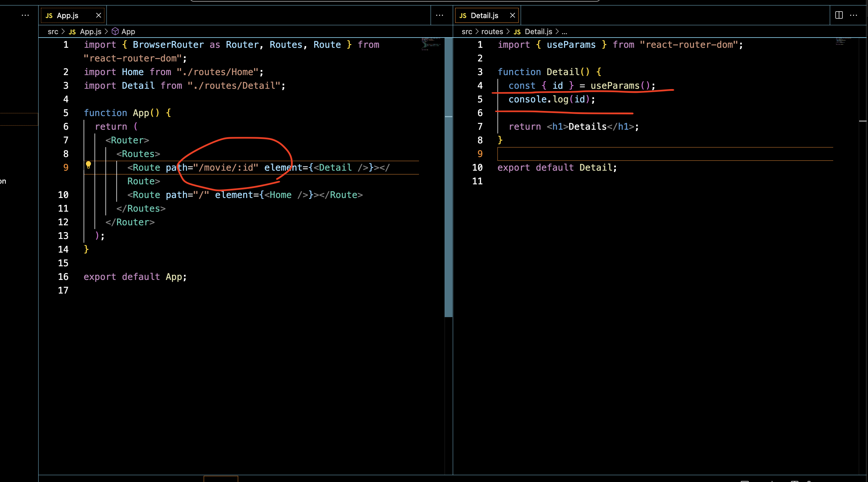Expand the src breadcrumb in App.js editor

click(53, 32)
